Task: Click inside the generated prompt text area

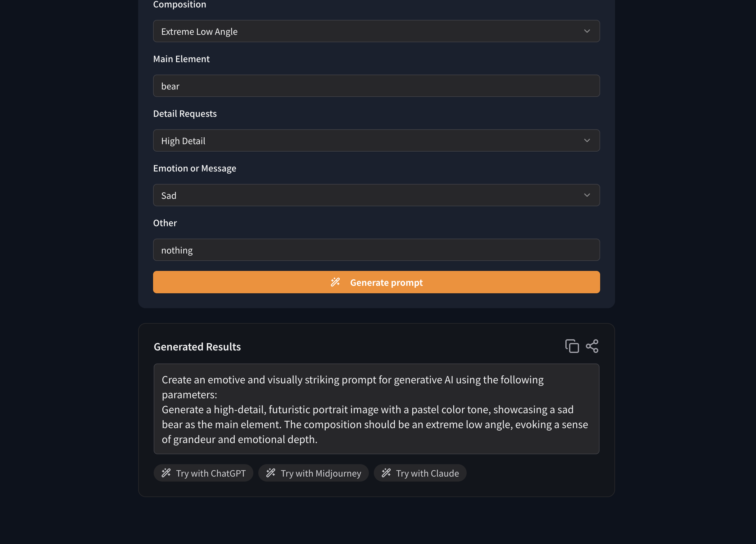Action: pos(376,409)
